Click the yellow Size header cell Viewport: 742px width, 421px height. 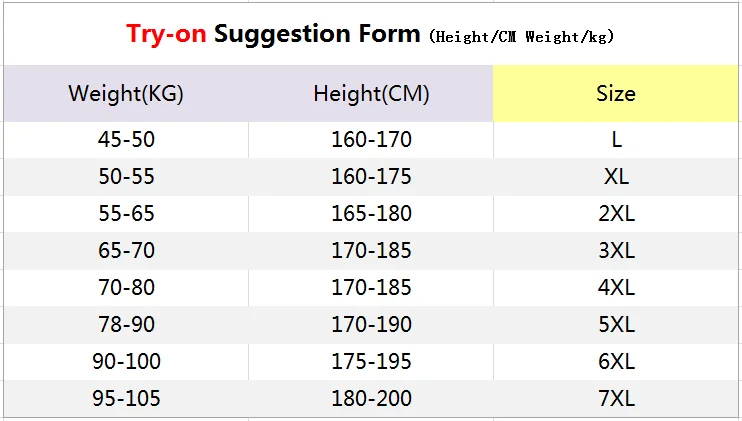[616, 94]
